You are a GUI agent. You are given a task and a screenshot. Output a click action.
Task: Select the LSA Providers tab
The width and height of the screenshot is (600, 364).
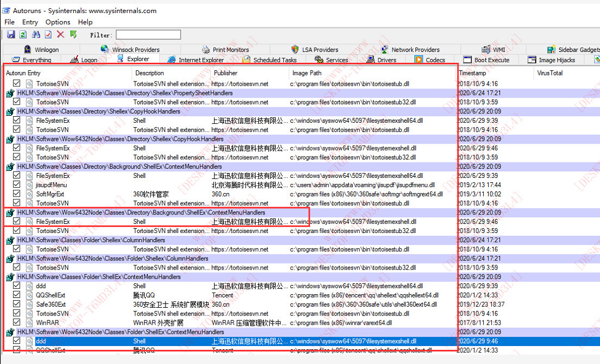tap(314, 49)
